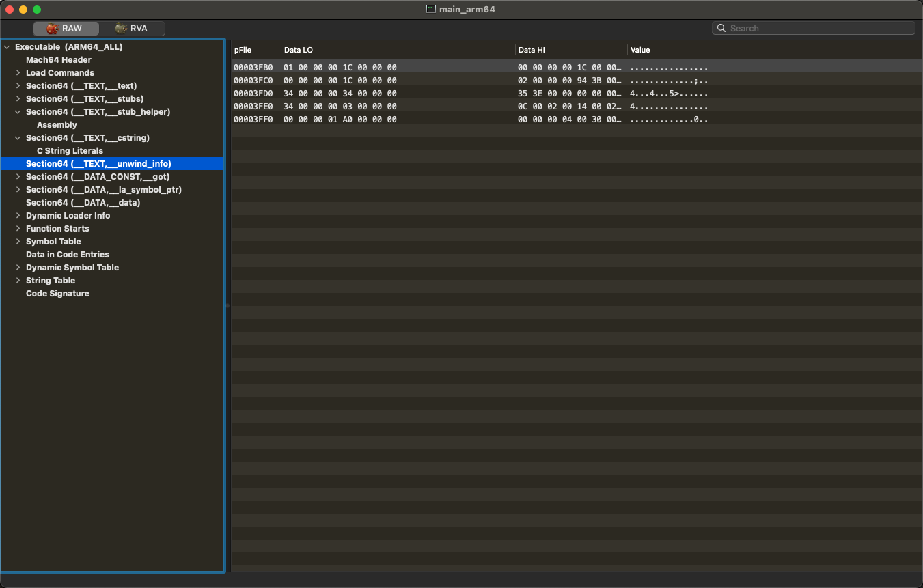Click Data HI cell starting '35 3E 00 00'
This screenshot has height=588, width=923.
[x=570, y=94]
